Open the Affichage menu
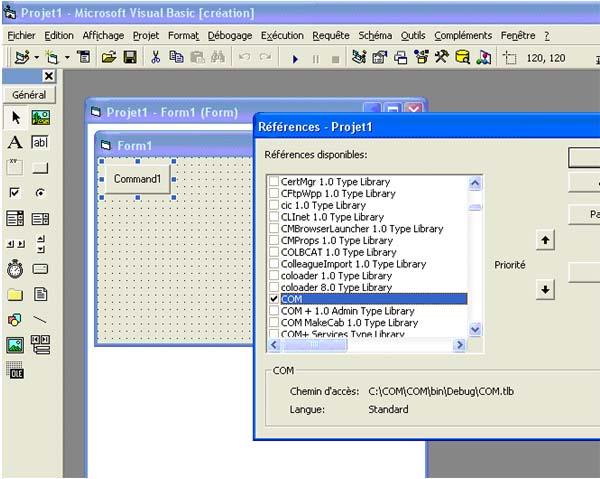The width and height of the screenshot is (600, 479). click(103, 36)
